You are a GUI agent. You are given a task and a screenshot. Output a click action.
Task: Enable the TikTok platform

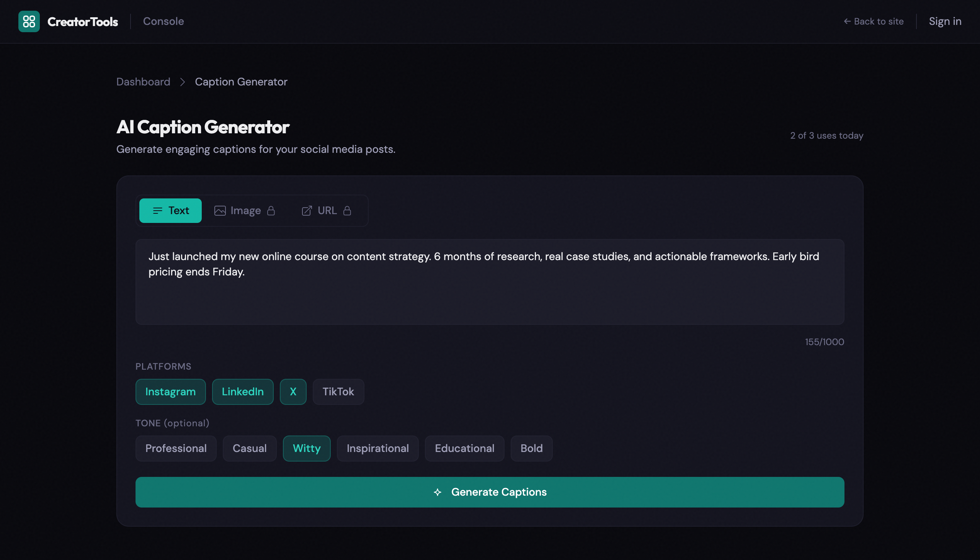coord(338,391)
